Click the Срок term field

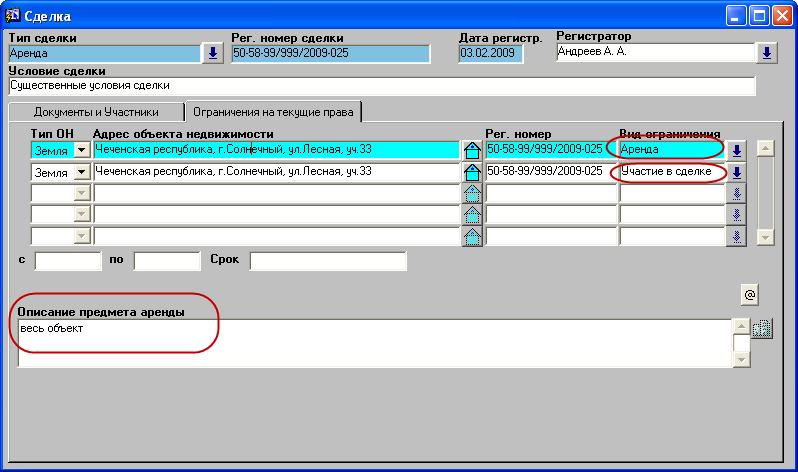[328, 261]
